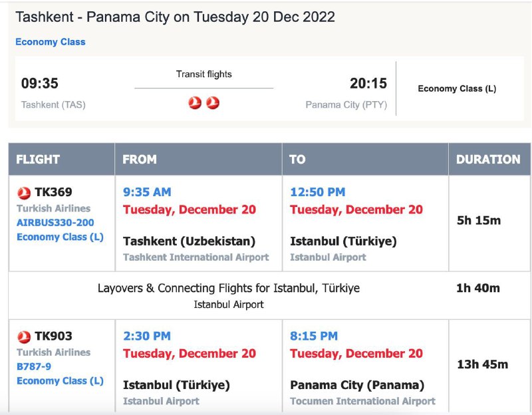Screen dimensions: 532x415
Task: Select Economy Class (L) link under TK903
Action: point(60,381)
